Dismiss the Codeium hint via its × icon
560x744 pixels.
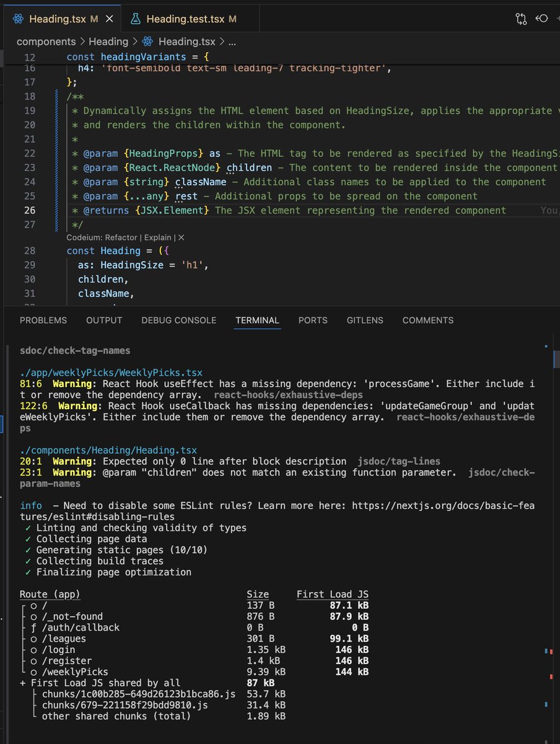pyautogui.click(x=181, y=236)
